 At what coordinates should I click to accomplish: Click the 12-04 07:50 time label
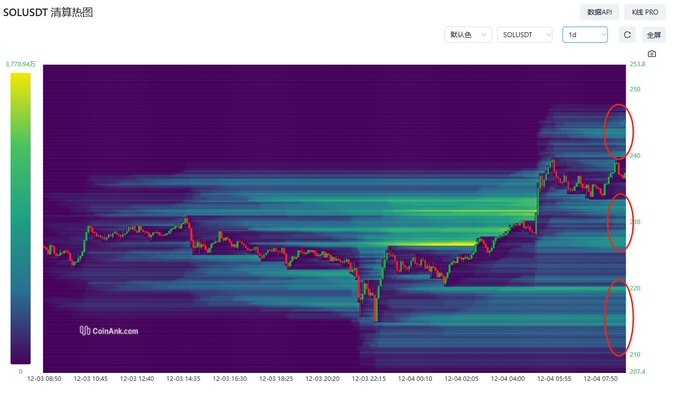[x=600, y=378]
